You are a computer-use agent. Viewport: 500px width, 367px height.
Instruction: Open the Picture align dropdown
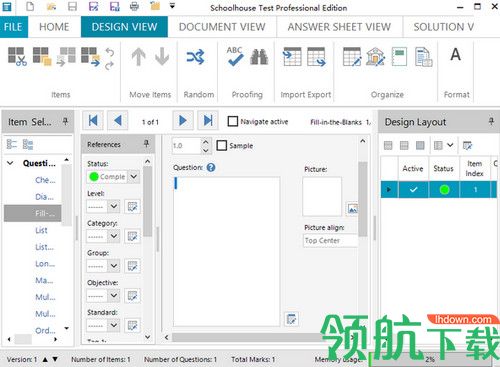point(330,240)
